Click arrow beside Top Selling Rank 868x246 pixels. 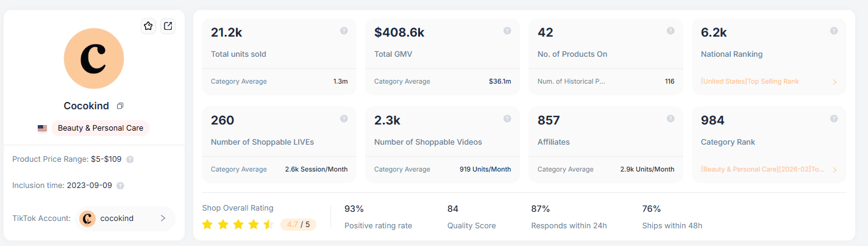pos(834,82)
